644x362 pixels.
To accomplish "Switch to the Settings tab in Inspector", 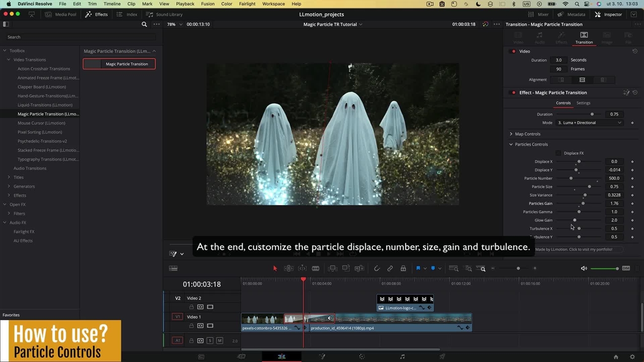I will pyautogui.click(x=583, y=103).
